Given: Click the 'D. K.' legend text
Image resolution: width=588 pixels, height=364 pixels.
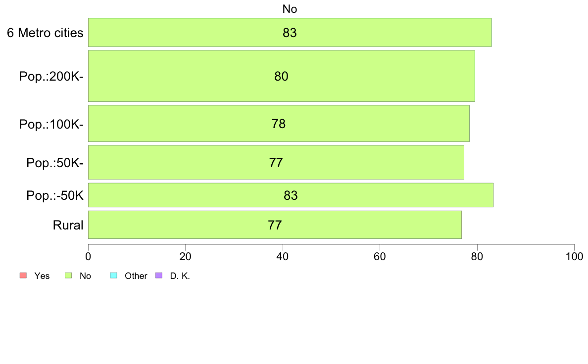Looking at the screenshot, I should pos(180,276).
